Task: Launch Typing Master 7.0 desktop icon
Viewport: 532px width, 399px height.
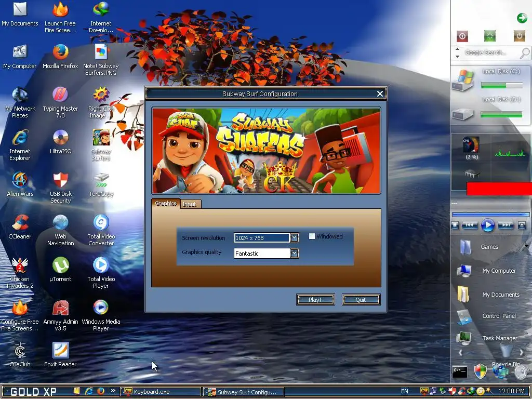Action: (60, 102)
